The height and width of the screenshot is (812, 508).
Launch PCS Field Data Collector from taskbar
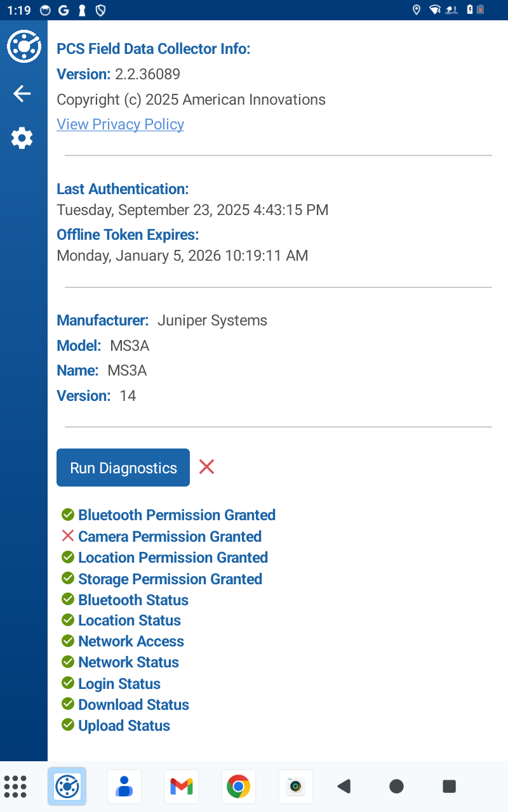pos(67,787)
